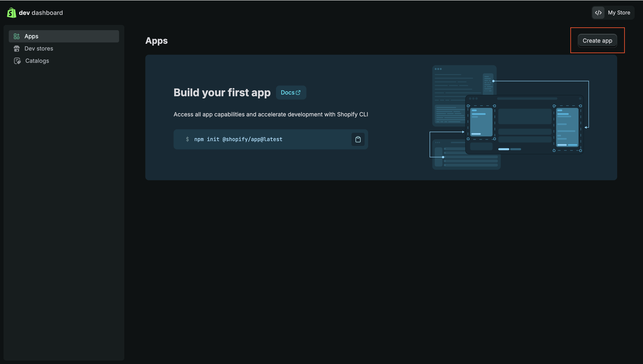Click the dollar sign command prompt

187,139
